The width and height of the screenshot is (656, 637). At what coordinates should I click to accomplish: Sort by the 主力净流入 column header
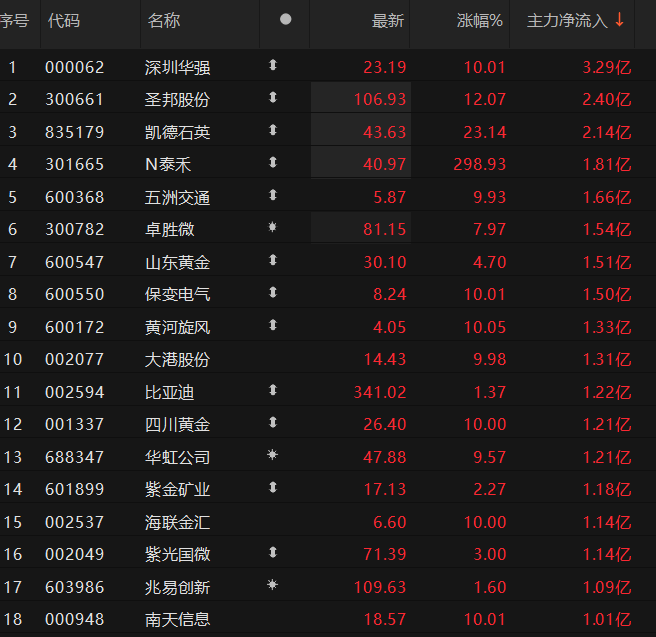click(567, 20)
